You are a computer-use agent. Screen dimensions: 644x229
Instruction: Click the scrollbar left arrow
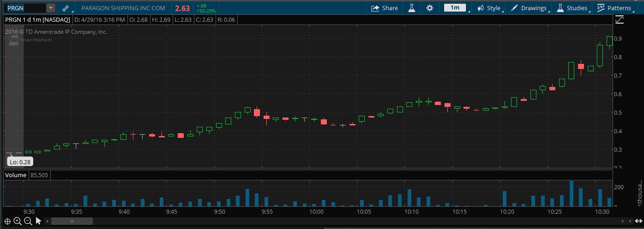click(47, 221)
